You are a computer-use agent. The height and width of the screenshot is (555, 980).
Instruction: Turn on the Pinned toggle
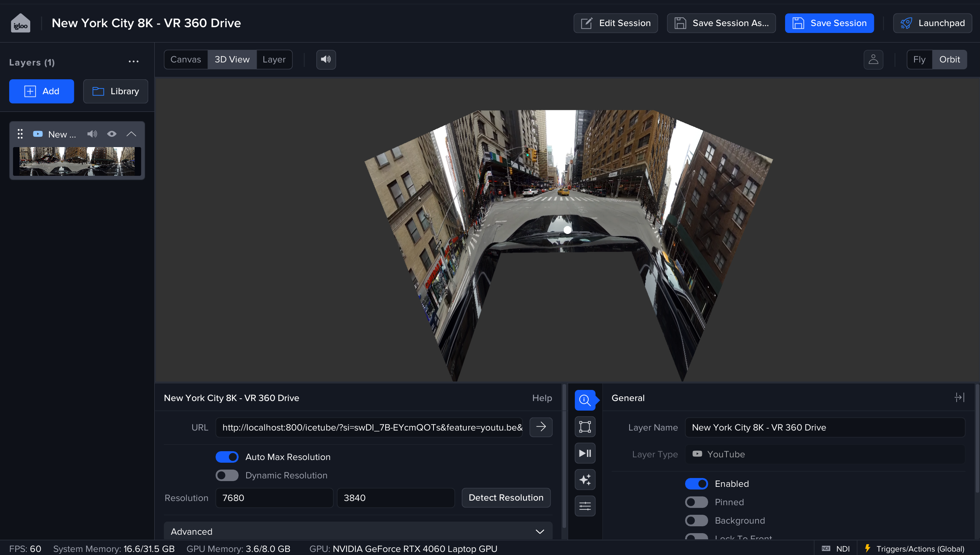tap(696, 502)
